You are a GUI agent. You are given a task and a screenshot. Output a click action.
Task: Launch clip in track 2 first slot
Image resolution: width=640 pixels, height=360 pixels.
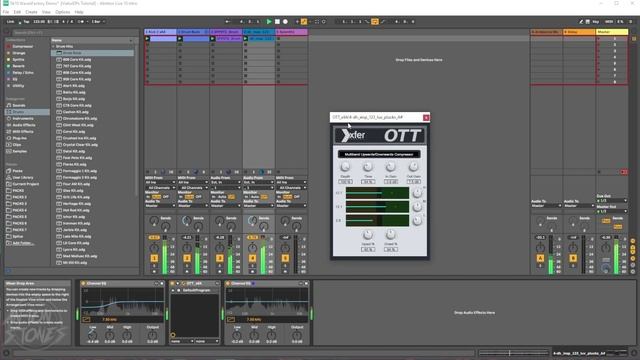click(180, 39)
